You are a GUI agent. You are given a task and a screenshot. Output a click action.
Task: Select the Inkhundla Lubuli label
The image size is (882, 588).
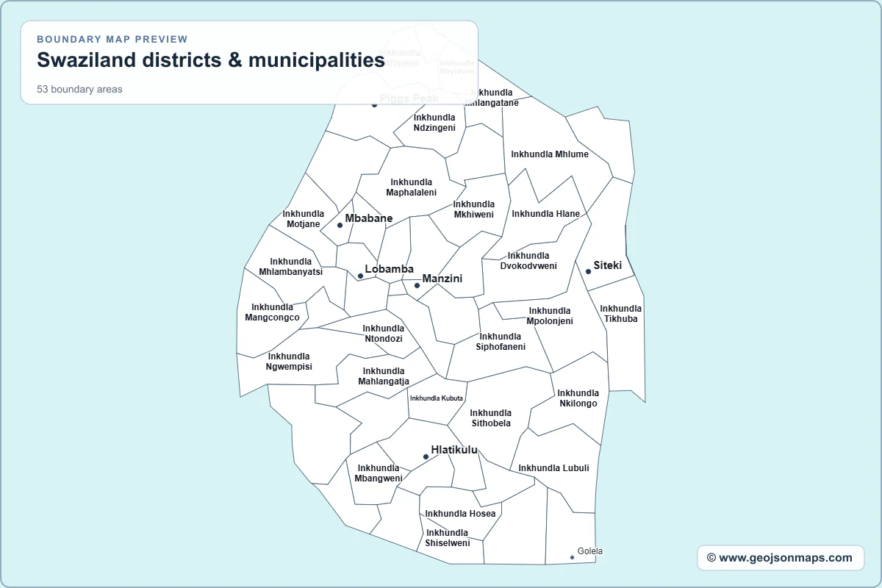tap(554, 468)
